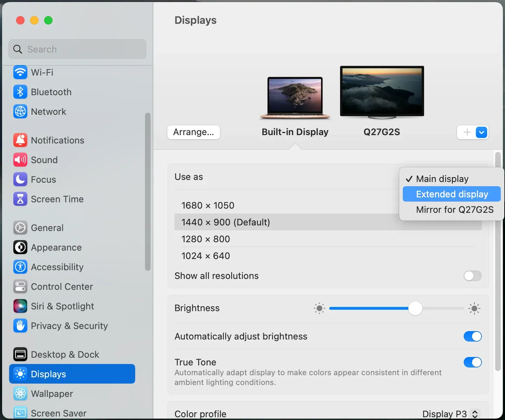Toggle Show all resolutions switch
Viewport: 505px width, 420px height.
point(473,276)
